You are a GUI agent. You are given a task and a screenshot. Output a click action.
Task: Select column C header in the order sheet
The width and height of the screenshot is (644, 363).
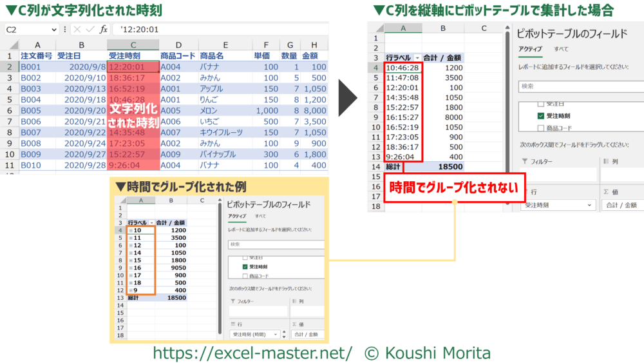(133, 44)
